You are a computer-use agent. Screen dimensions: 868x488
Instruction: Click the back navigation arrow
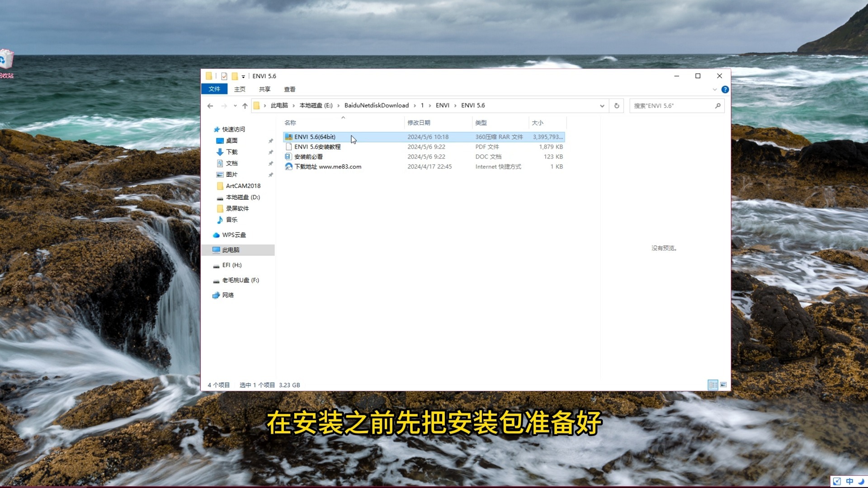click(210, 106)
